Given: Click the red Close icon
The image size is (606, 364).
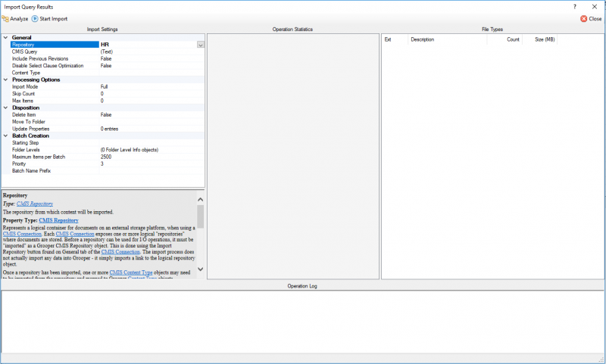Looking at the screenshot, I should [x=583, y=18].
